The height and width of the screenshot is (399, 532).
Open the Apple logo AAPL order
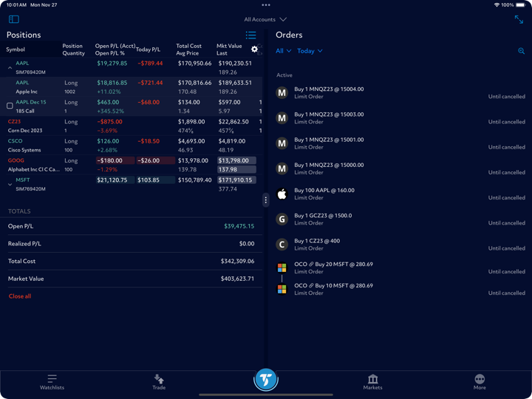click(282, 194)
